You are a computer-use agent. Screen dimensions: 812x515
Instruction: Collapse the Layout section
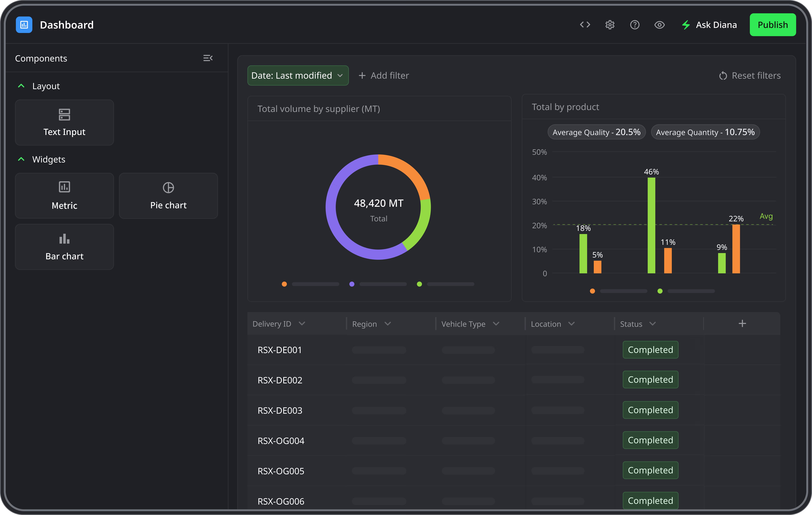click(21, 86)
